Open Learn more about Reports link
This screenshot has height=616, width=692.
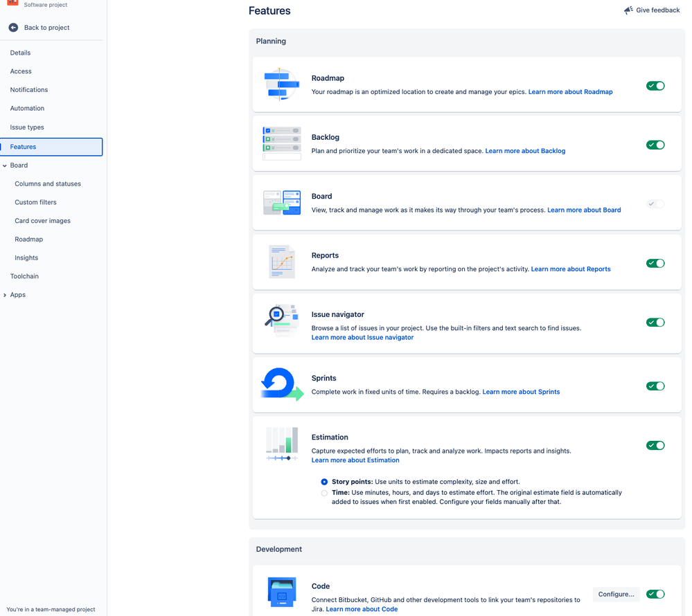(571, 269)
